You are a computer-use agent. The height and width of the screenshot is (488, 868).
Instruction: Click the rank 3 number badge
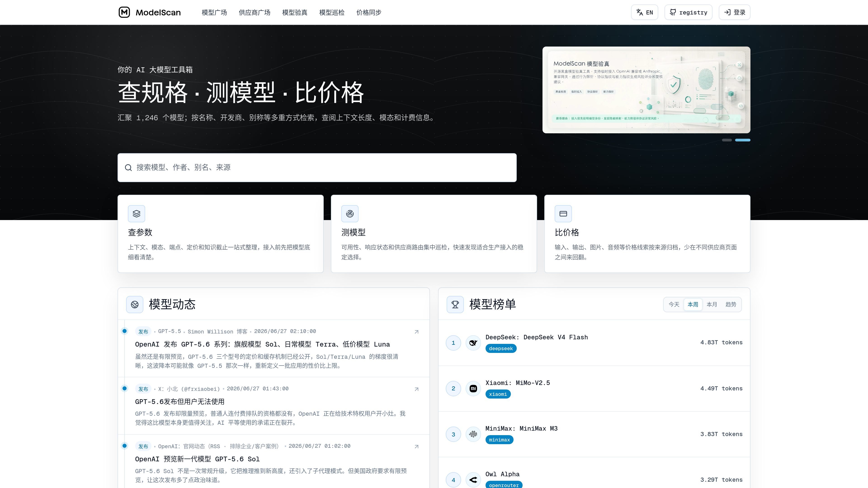[x=453, y=434]
